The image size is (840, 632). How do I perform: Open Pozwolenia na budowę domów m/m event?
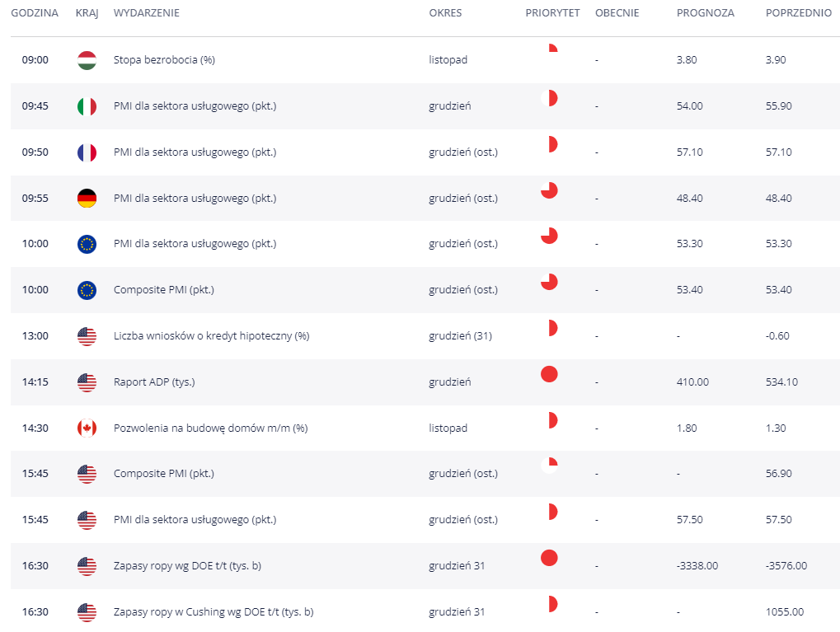210,428
